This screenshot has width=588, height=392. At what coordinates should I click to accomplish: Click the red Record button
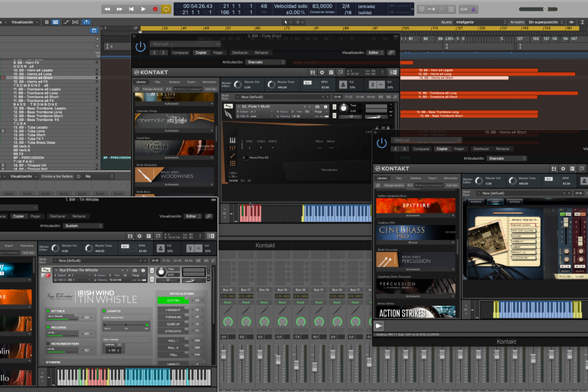point(155,9)
